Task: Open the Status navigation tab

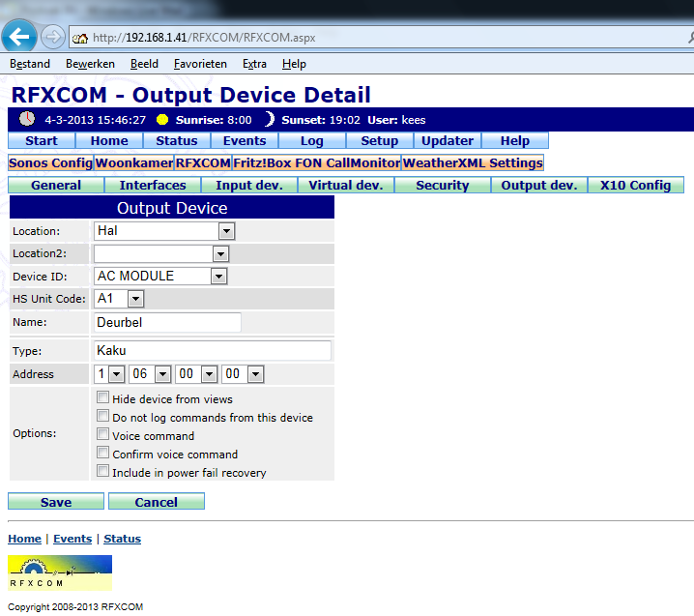Action: pyautogui.click(x=177, y=141)
